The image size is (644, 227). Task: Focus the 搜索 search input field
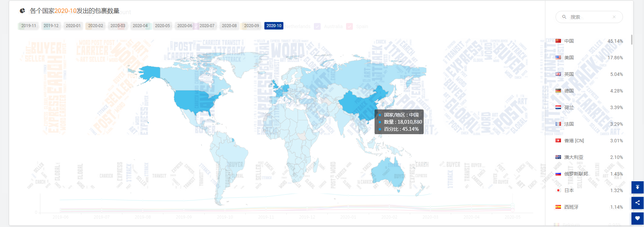point(589,17)
